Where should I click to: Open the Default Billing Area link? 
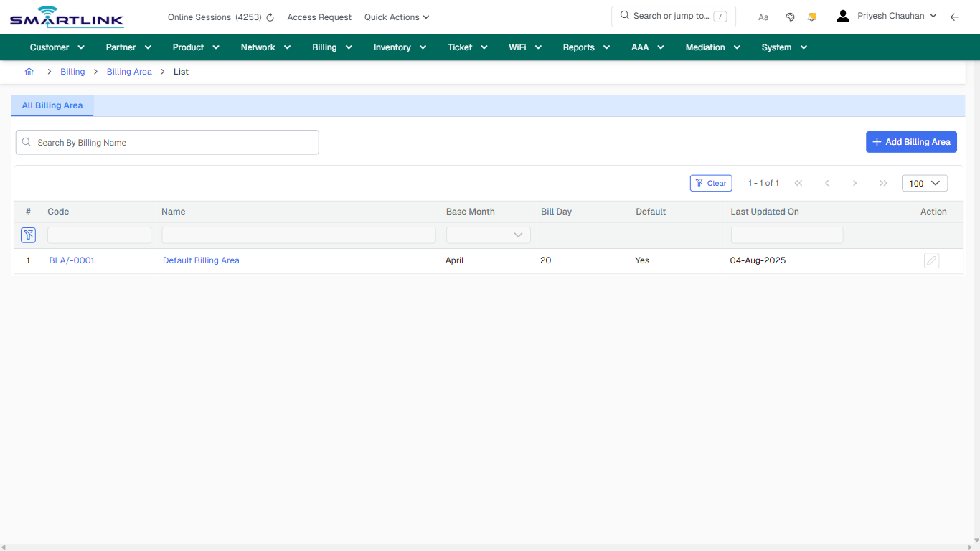201,260
